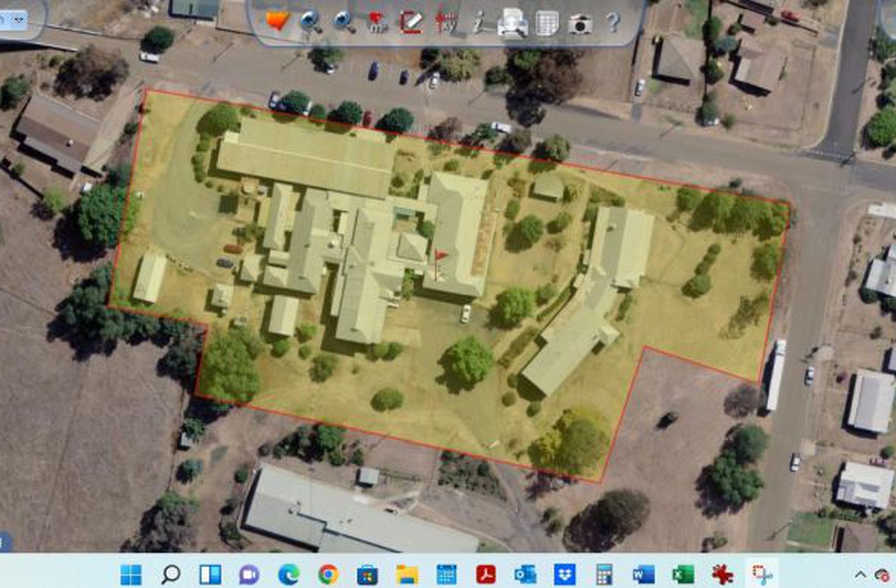Click the taskbar search magnifier
Viewport: 896px width, 588px height.
[171, 575]
